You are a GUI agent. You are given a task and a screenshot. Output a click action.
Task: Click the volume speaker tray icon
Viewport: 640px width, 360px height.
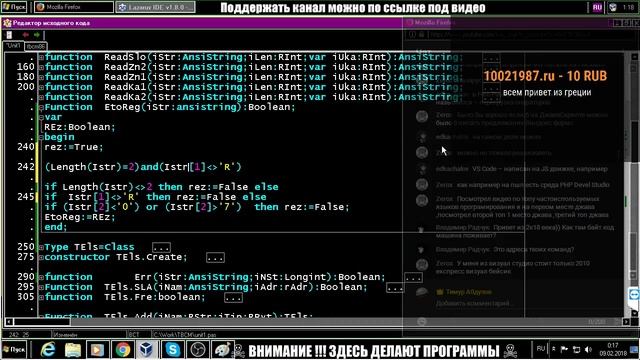coord(588,349)
